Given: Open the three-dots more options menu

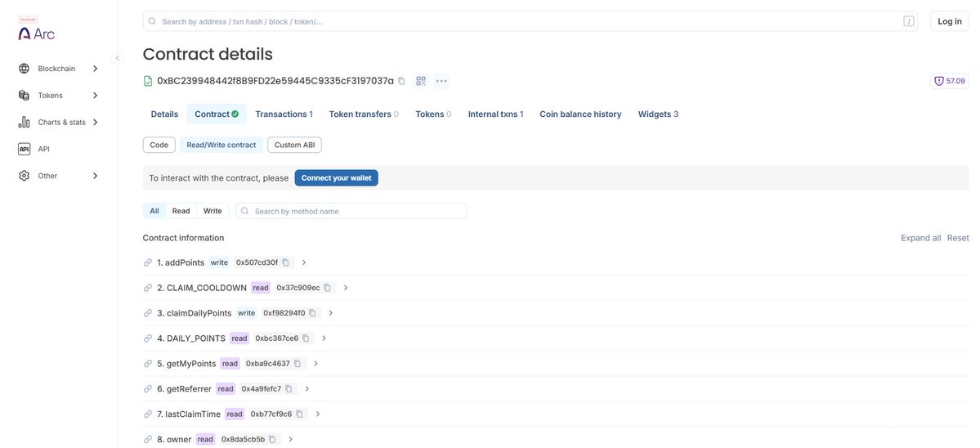Looking at the screenshot, I should (441, 81).
